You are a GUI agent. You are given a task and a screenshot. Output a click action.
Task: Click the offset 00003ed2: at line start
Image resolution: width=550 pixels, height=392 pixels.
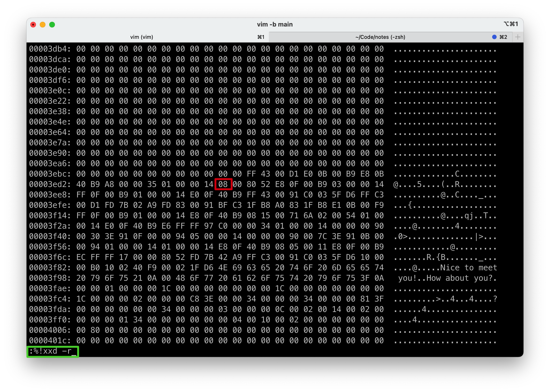[x=50, y=184]
